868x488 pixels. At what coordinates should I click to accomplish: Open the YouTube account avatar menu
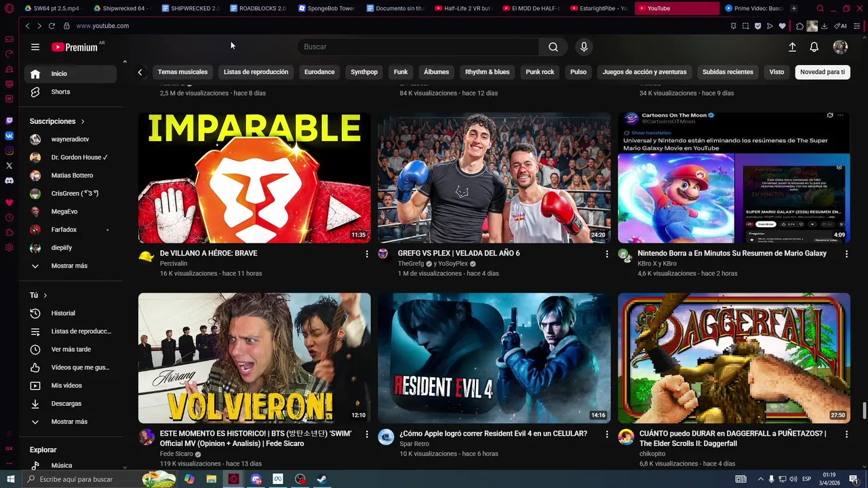(x=840, y=47)
